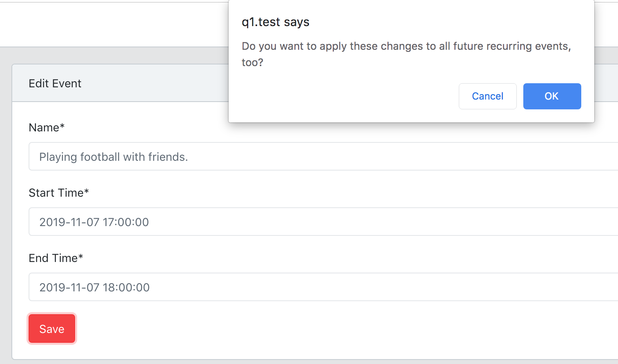618x364 pixels.
Task: Save the edited event
Action: [52, 328]
